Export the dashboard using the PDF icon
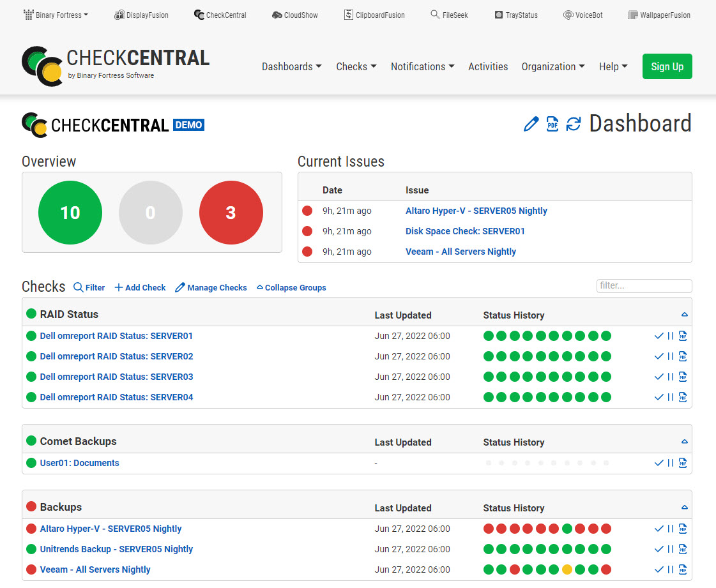 tap(552, 124)
